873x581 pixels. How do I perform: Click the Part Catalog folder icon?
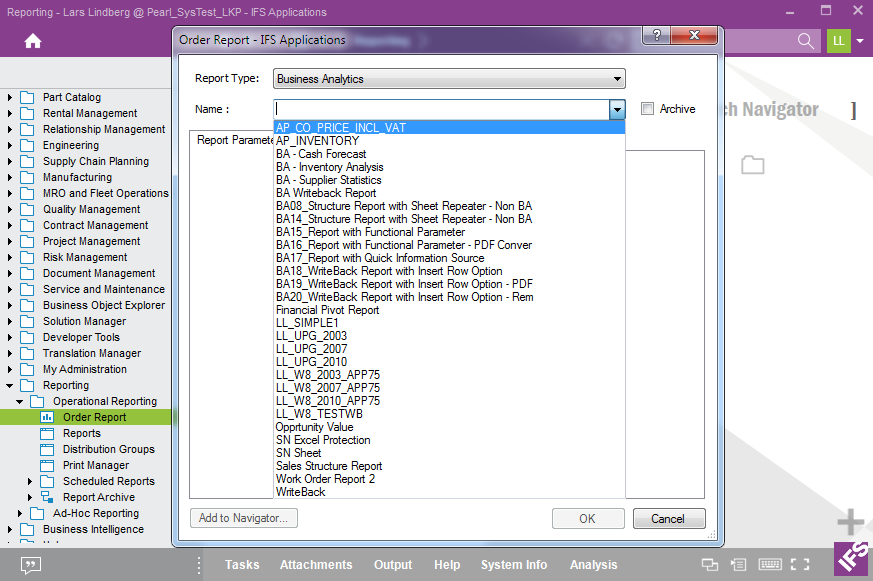point(27,97)
